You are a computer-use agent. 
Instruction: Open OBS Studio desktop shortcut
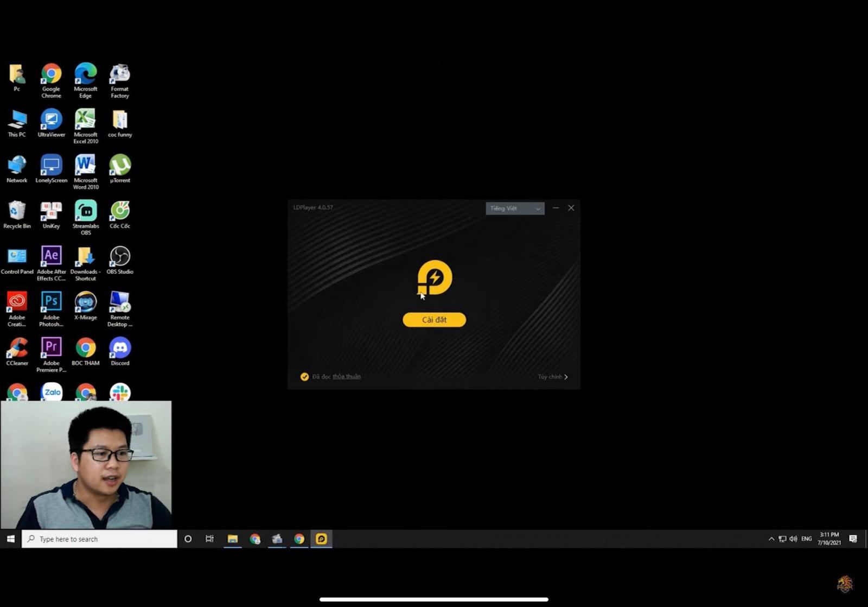click(x=120, y=260)
